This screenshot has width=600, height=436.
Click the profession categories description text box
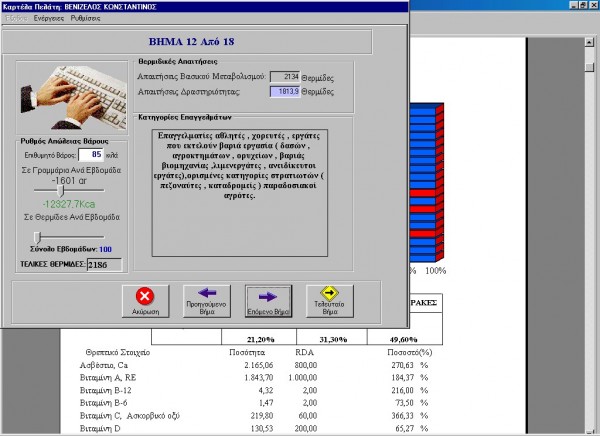point(243,170)
